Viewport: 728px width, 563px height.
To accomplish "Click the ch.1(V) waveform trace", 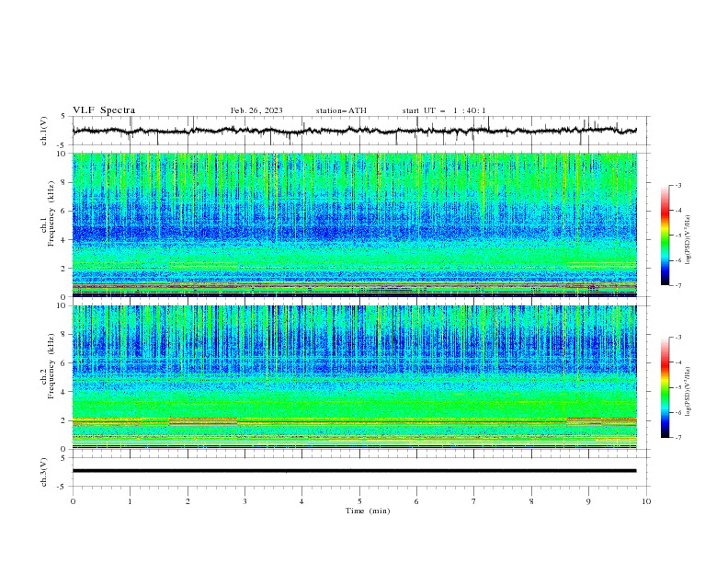I will point(355,131).
